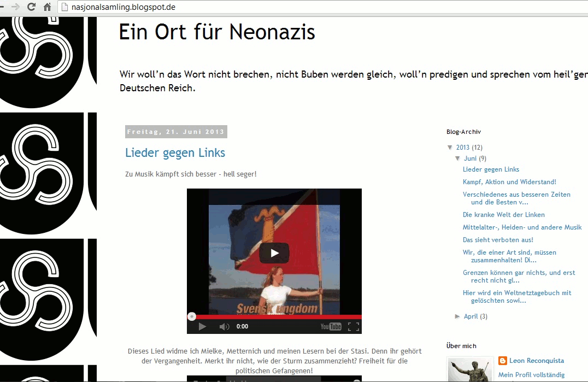Open the 2013 archive link
Viewport: 588px width, 382px height.
pos(463,148)
